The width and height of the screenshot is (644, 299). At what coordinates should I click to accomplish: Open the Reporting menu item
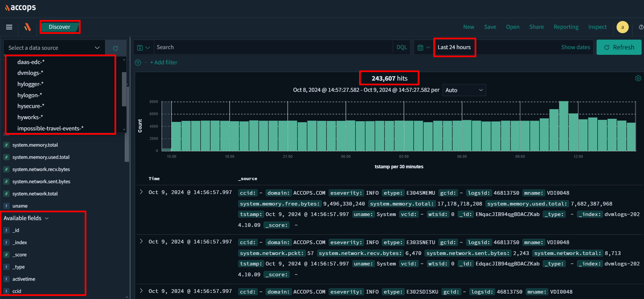click(x=566, y=27)
